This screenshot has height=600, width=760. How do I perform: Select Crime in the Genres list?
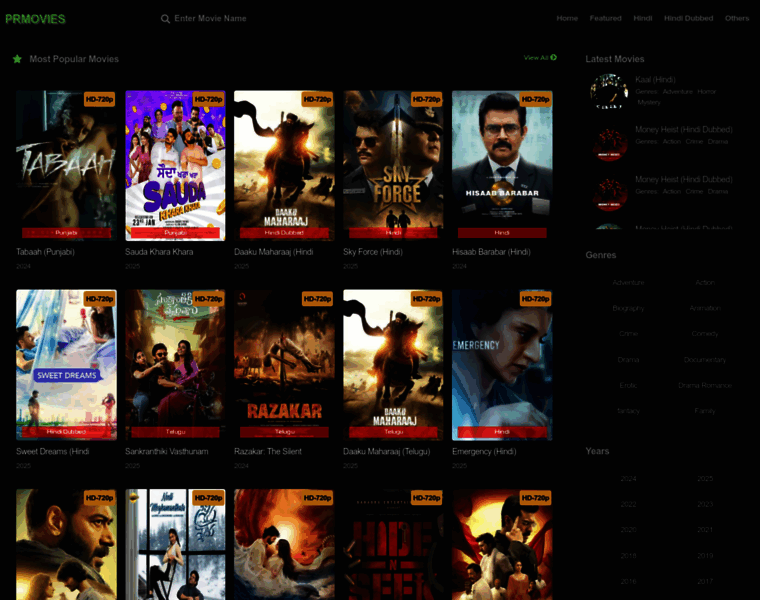[628, 334]
